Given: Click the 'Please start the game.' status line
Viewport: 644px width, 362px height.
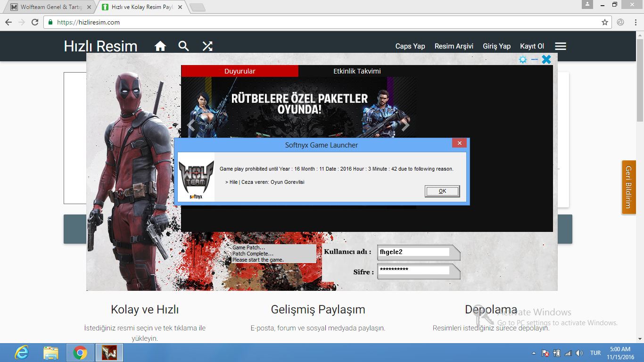Looking at the screenshot, I should [258, 260].
